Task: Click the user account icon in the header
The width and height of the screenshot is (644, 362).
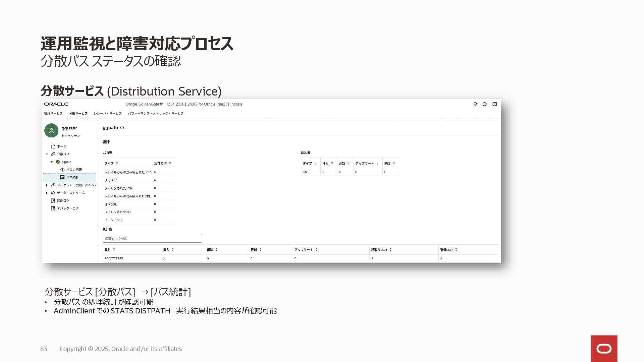Action: [x=494, y=104]
